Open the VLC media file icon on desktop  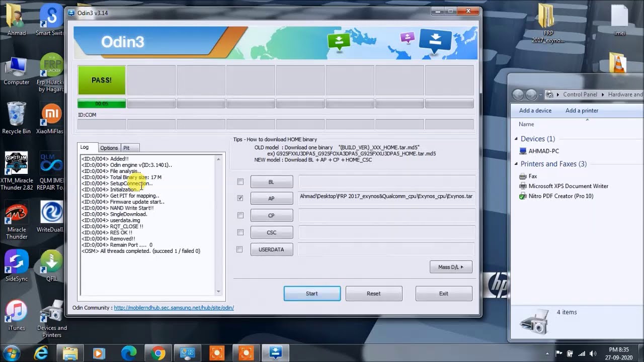click(618, 62)
